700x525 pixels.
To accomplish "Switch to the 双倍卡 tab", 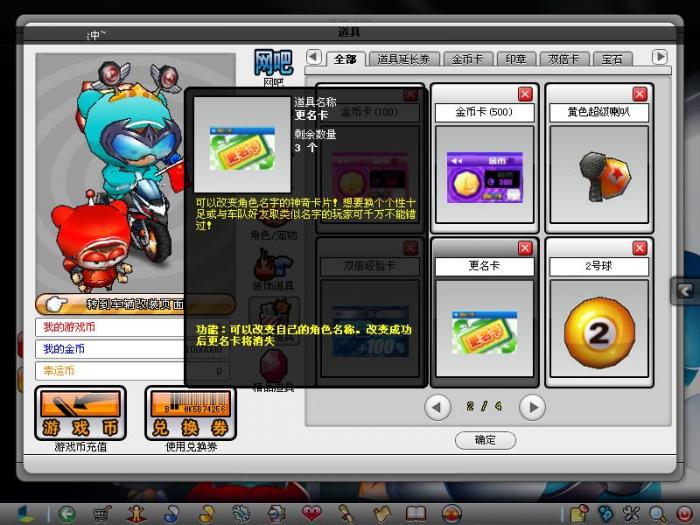I will click(564, 59).
